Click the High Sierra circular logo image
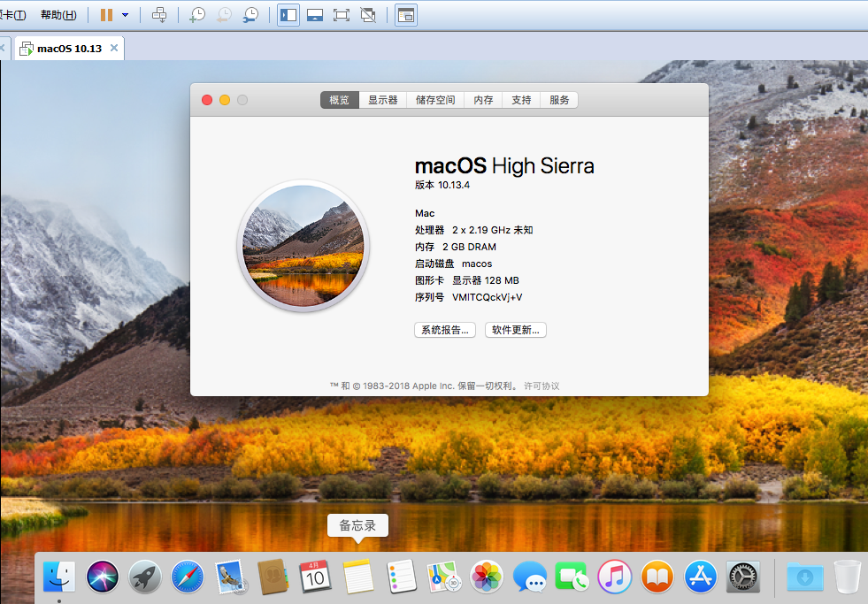The image size is (868, 604). click(303, 246)
